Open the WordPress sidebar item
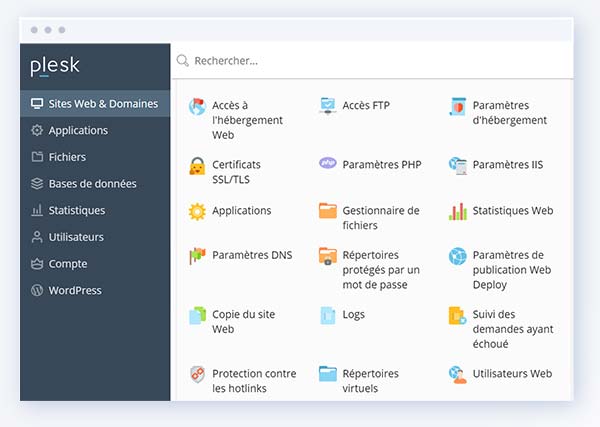The width and height of the screenshot is (600, 427). [x=75, y=291]
